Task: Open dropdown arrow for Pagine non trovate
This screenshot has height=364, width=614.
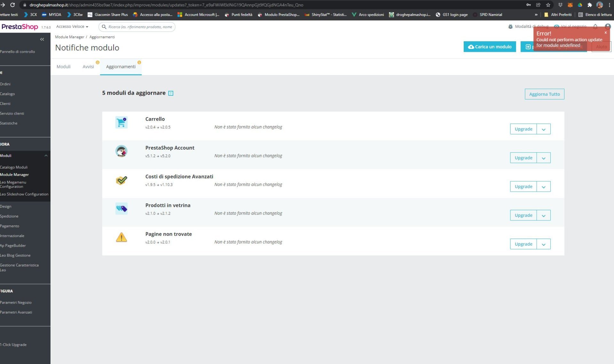Action: click(543, 244)
